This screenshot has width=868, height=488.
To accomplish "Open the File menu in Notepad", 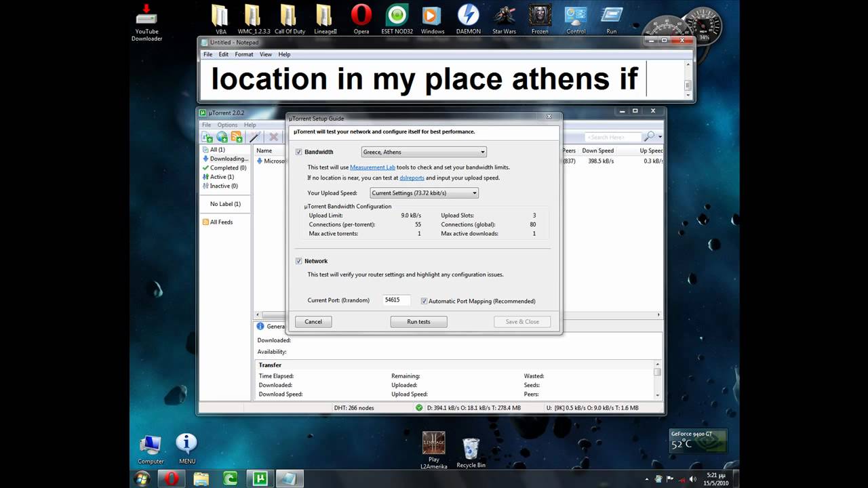I will point(208,54).
